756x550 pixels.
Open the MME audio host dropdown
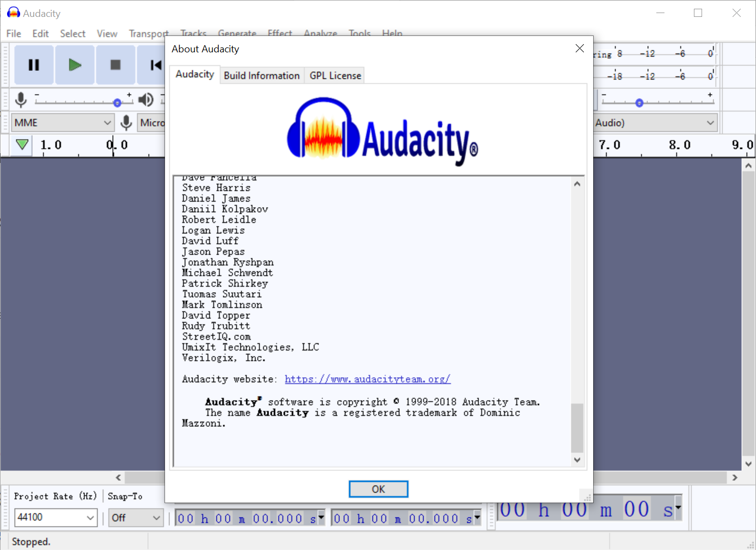62,123
